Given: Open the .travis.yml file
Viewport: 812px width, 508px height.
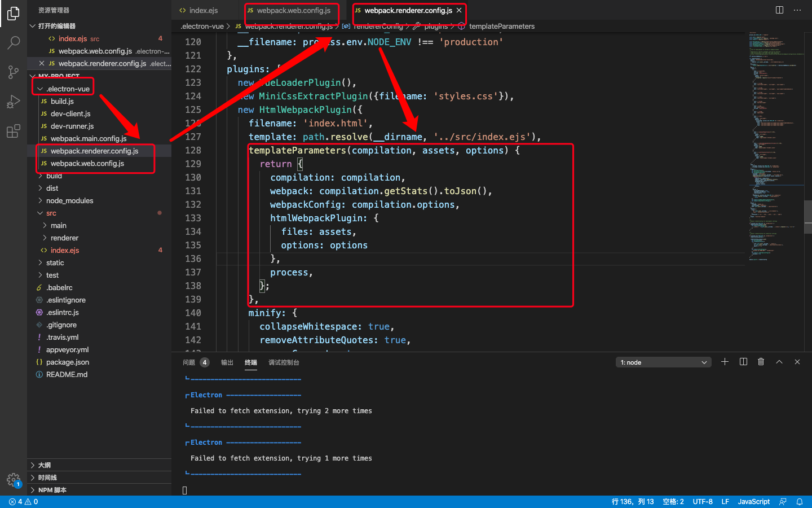Looking at the screenshot, I should coord(99,337).
